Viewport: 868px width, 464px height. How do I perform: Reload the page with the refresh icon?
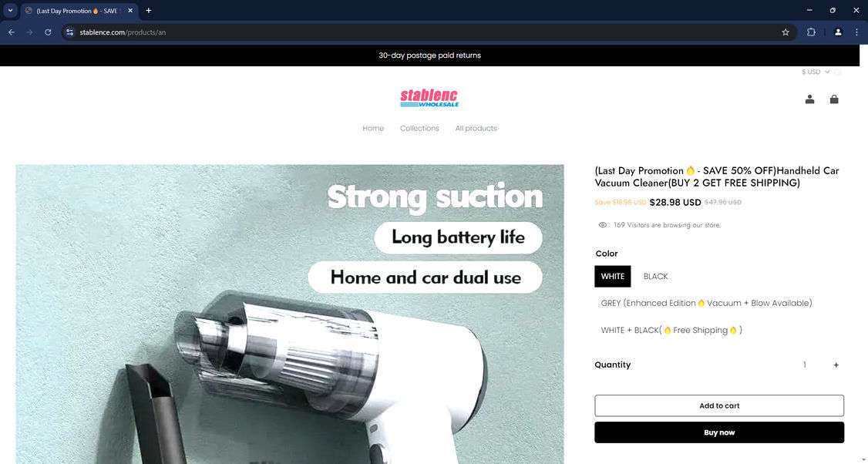(x=48, y=32)
